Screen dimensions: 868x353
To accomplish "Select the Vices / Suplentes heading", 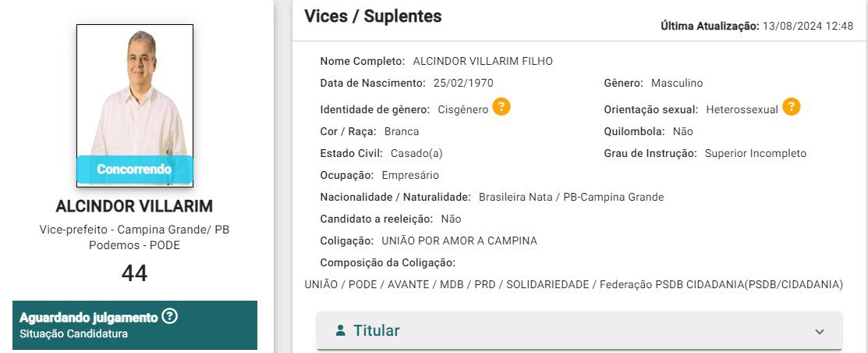I will pos(373,16).
